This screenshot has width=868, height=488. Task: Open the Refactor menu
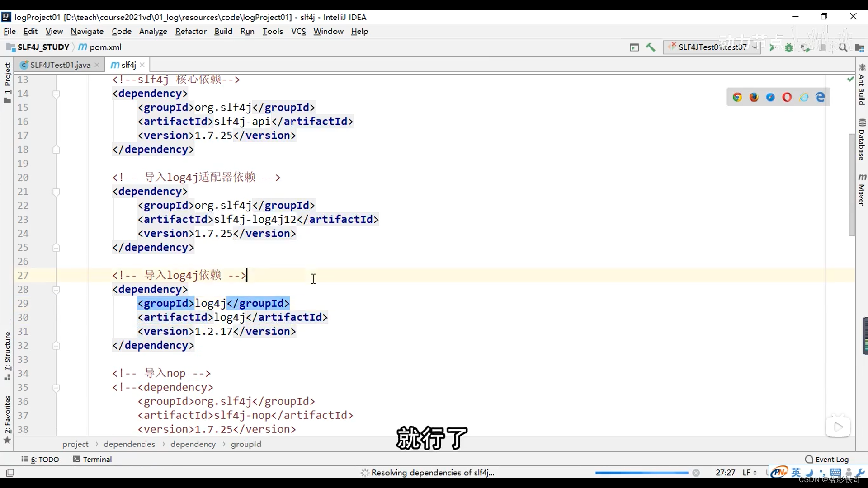(191, 31)
